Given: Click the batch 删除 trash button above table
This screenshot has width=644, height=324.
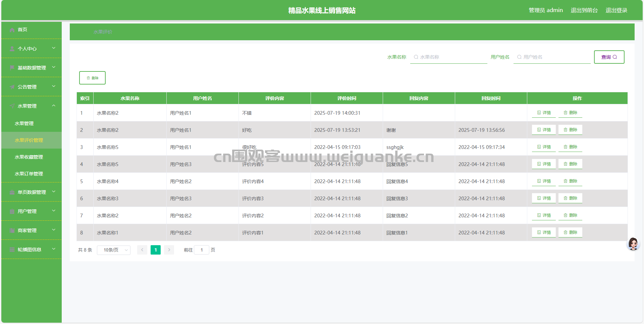Looking at the screenshot, I should tap(92, 78).
